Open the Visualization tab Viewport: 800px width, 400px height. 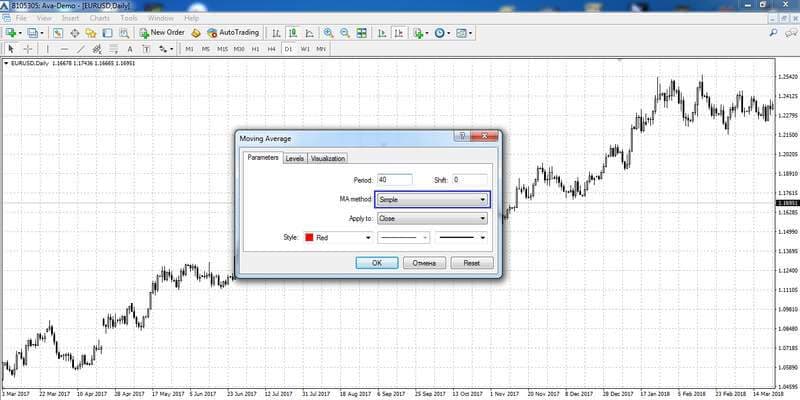click(x=328, y=158)
